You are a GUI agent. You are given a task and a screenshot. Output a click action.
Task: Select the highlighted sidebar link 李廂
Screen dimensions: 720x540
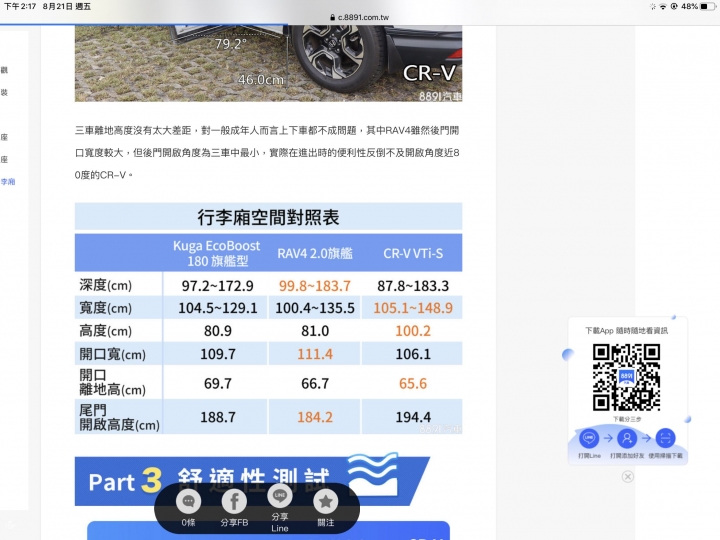coord(8,181)
